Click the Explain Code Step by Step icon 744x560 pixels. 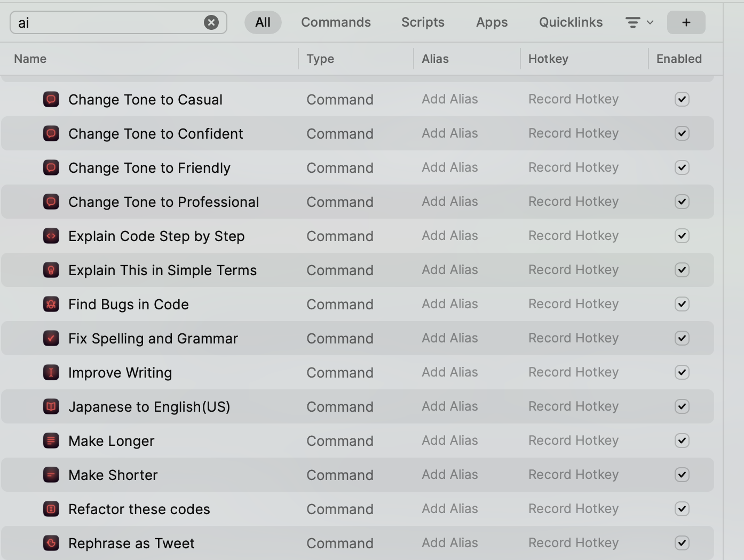click(x=51, y=236)
